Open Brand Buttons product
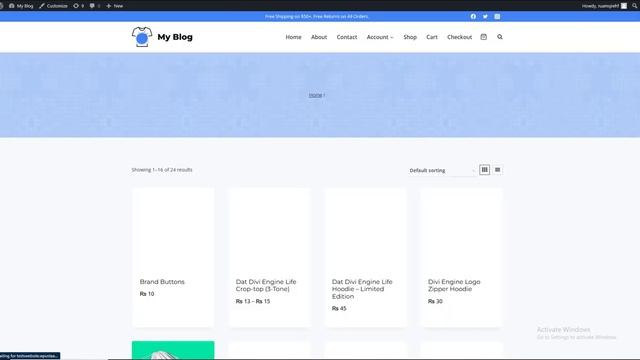640x360 pixels. pyautogui.click(x=162, y=282)
